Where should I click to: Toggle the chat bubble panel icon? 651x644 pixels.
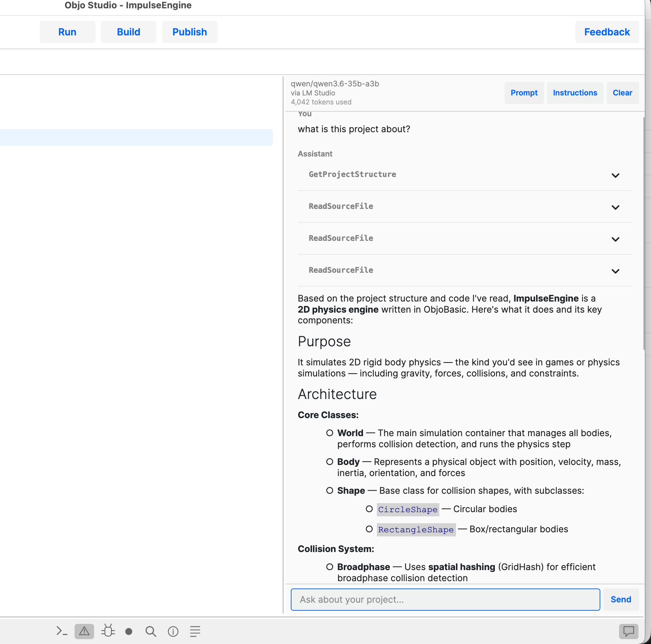click(628, 631)
